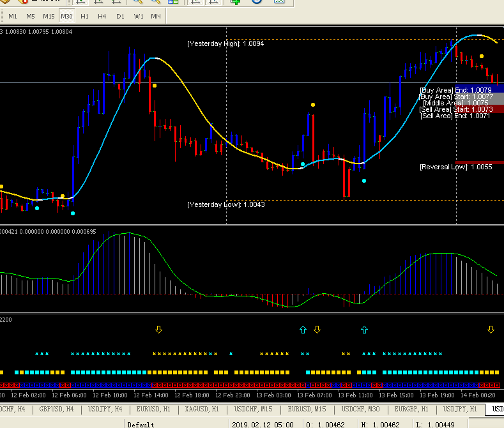This screenshot has height=428, width=504.
Task: Toggle the active M30 timeframe button
Action: tap(66, 16)
